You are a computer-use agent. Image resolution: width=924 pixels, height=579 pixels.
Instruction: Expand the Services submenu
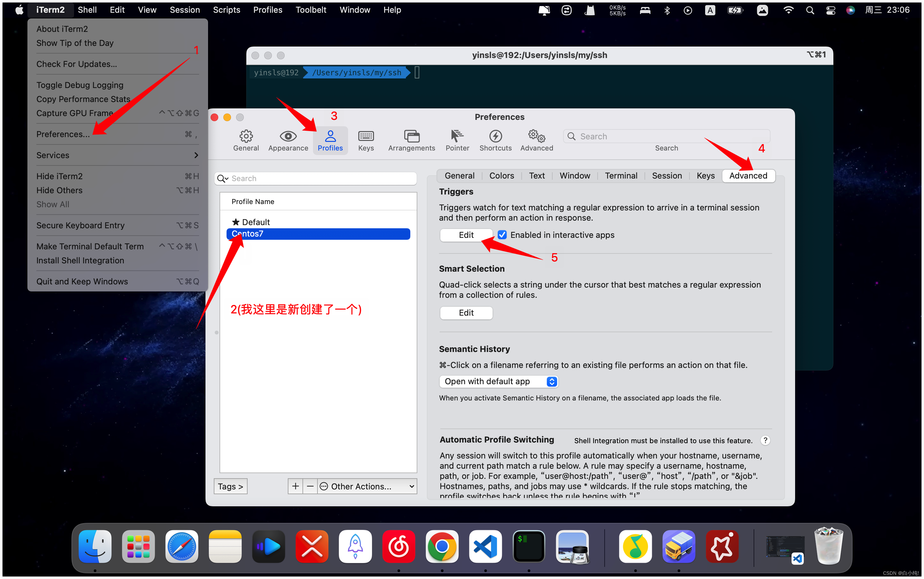[x=118, y=155]
